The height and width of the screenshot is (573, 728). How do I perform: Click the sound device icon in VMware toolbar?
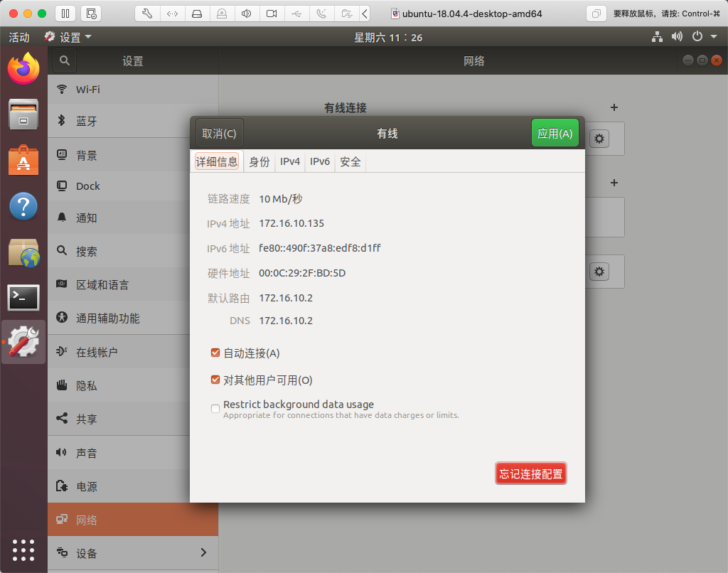(x=247, y=14)
